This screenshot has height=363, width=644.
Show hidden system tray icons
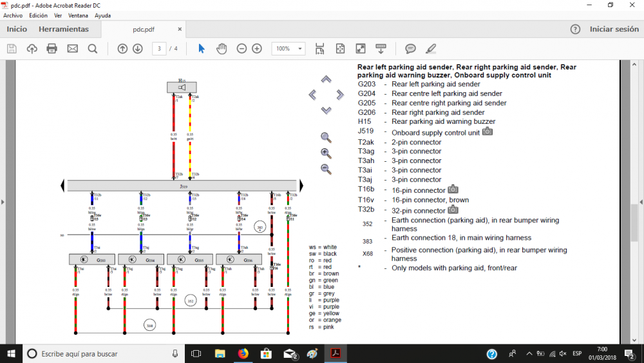click(529, 353)
